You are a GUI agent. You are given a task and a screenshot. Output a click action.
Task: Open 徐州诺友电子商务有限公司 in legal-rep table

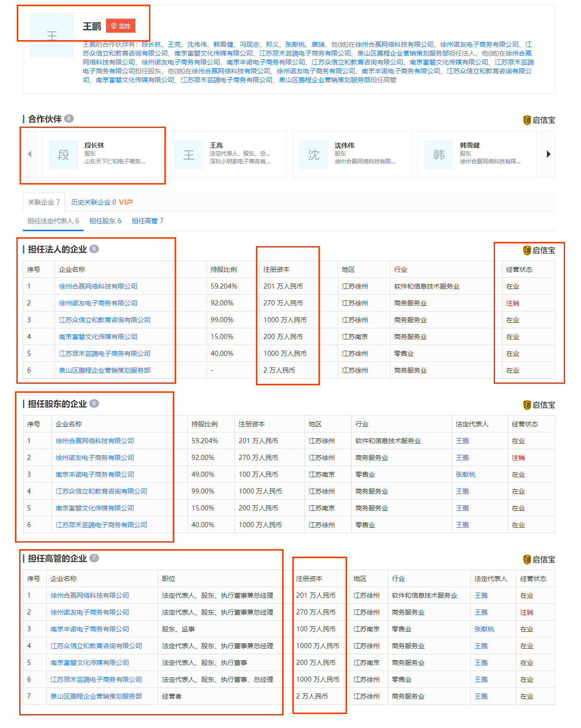click(98, 303)
